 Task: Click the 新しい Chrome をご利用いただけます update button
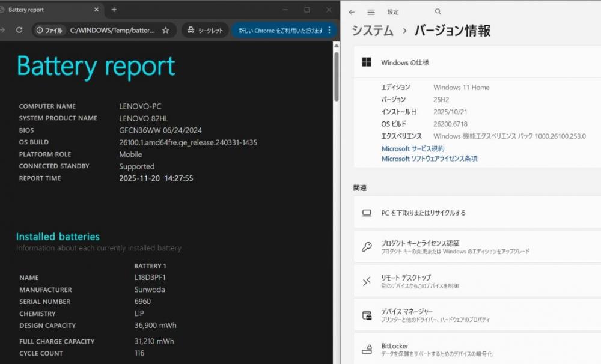(x=279, y=30)
